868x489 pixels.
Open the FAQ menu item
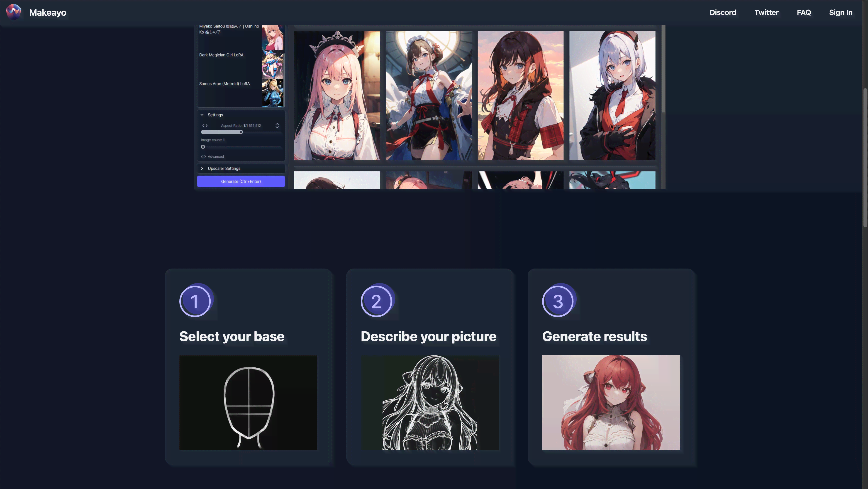point(804,12)
